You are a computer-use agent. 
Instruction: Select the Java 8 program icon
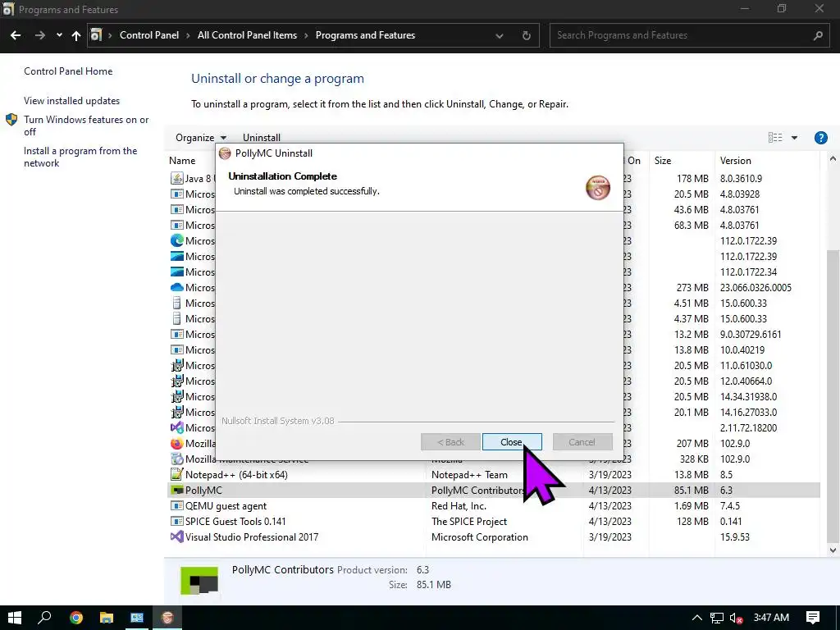pyautogui.click(x=176, y=178)
